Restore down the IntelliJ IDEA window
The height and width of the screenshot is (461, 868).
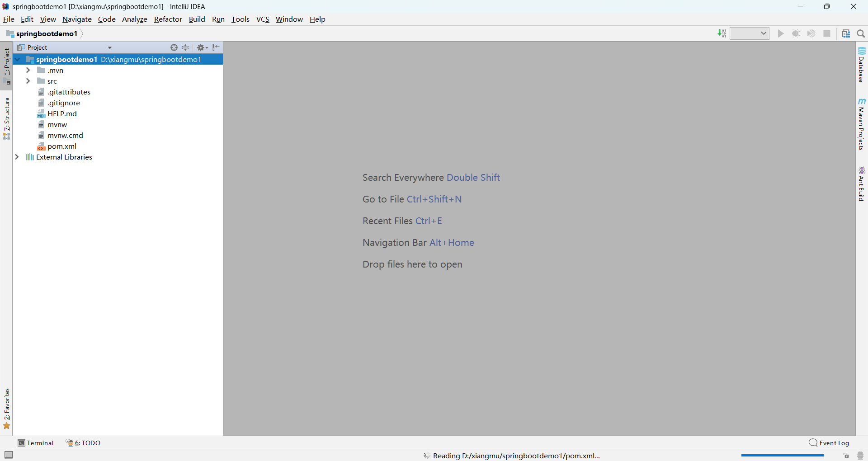pyautogui.click(x=827, y=6)
